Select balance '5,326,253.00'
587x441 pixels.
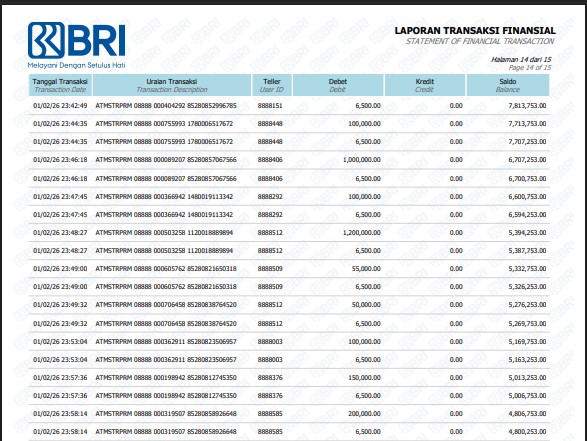pos(527,286)
